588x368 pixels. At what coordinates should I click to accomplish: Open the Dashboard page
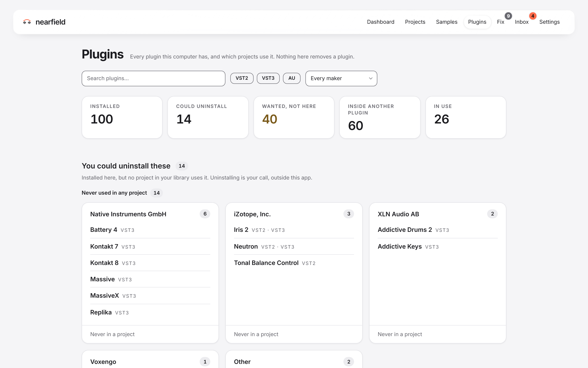[x=381, y=22]
